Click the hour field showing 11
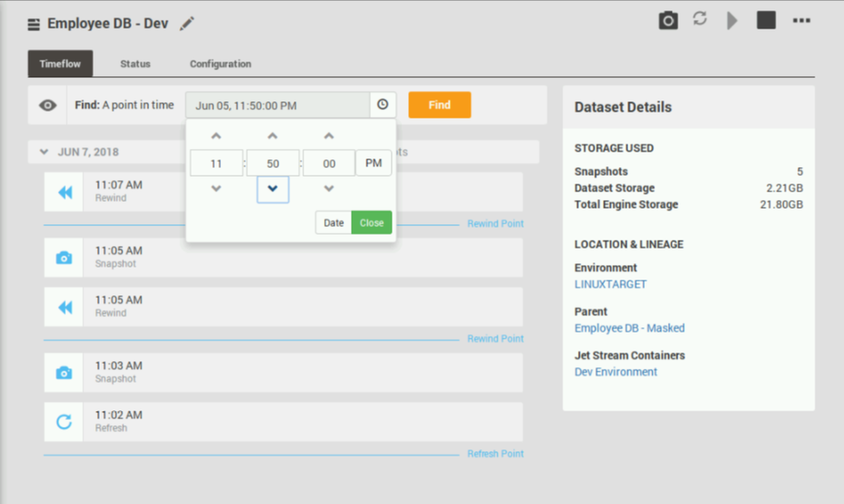This screenshot has width=844, height=504. tap(217, 163)
